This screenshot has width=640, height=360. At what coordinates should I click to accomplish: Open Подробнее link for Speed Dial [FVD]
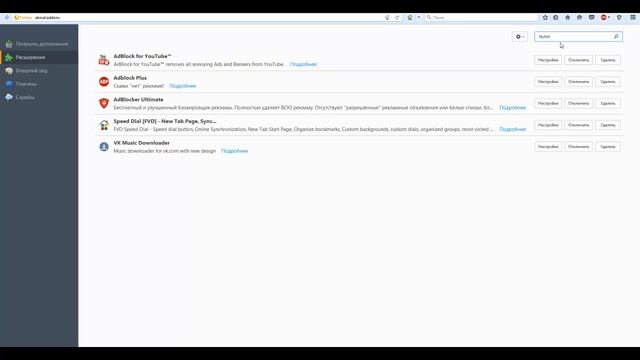click(513, 129)
